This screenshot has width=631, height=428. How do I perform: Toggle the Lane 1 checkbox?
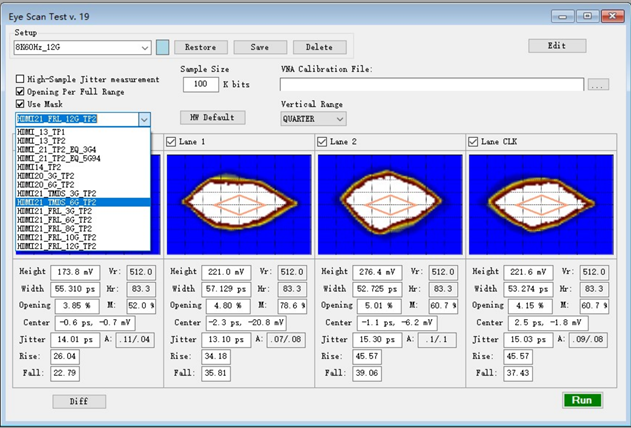[171, 142]
